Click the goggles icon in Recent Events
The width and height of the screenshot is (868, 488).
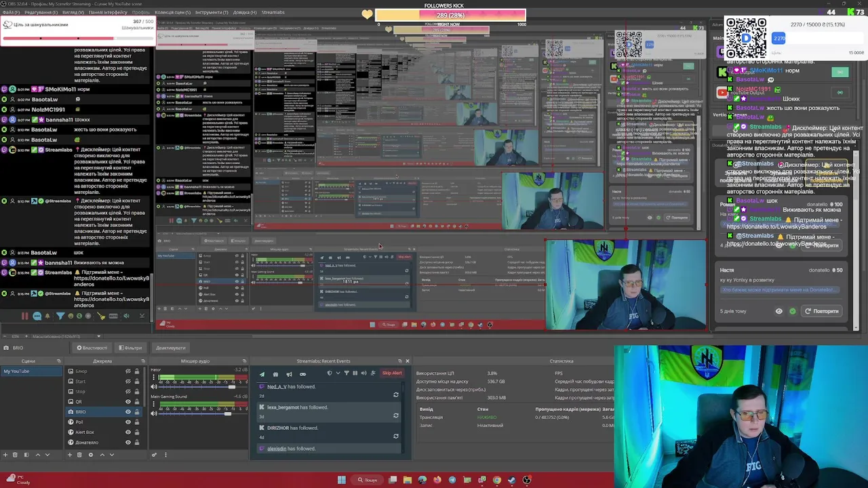pos(302,374)
